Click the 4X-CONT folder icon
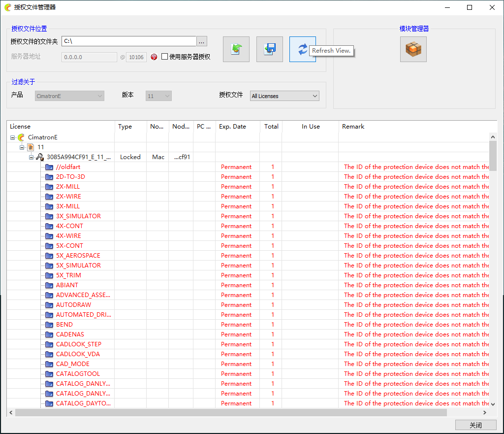The image size is (504, 434). 49,226
